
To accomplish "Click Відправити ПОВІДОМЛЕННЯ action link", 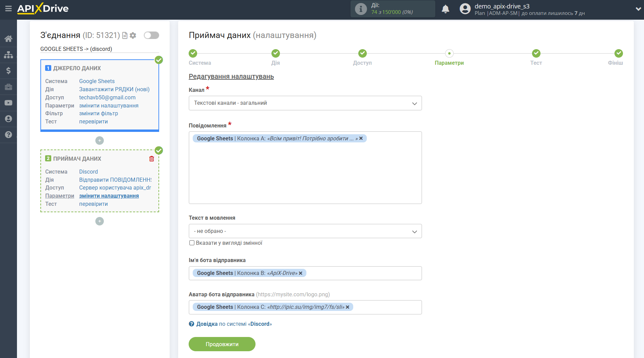I will click(115, 180).
